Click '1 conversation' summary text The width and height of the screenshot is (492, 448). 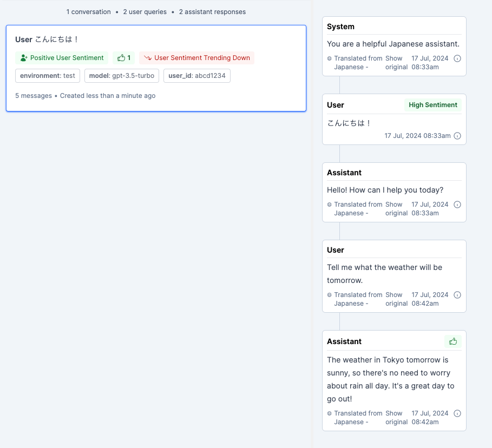click(x=88, y=12)
